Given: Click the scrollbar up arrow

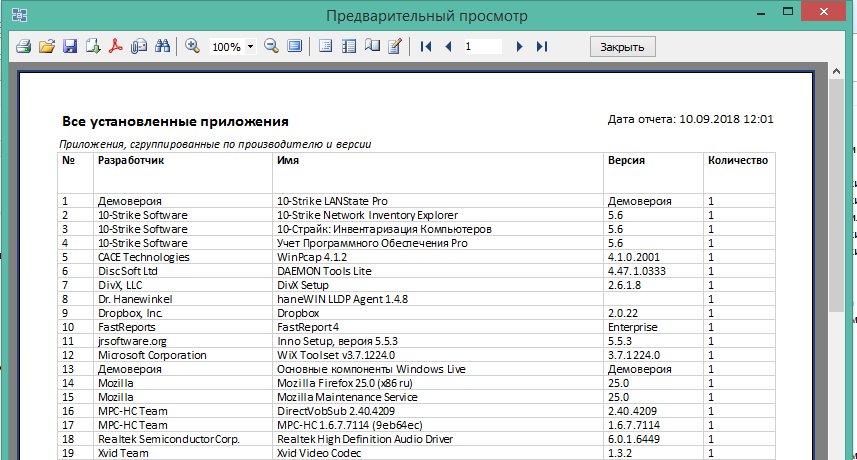Looking at the screenshot, I should pos(836,71).
